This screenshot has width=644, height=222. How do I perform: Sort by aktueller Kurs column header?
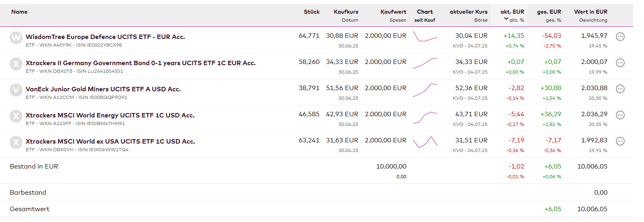468,12
